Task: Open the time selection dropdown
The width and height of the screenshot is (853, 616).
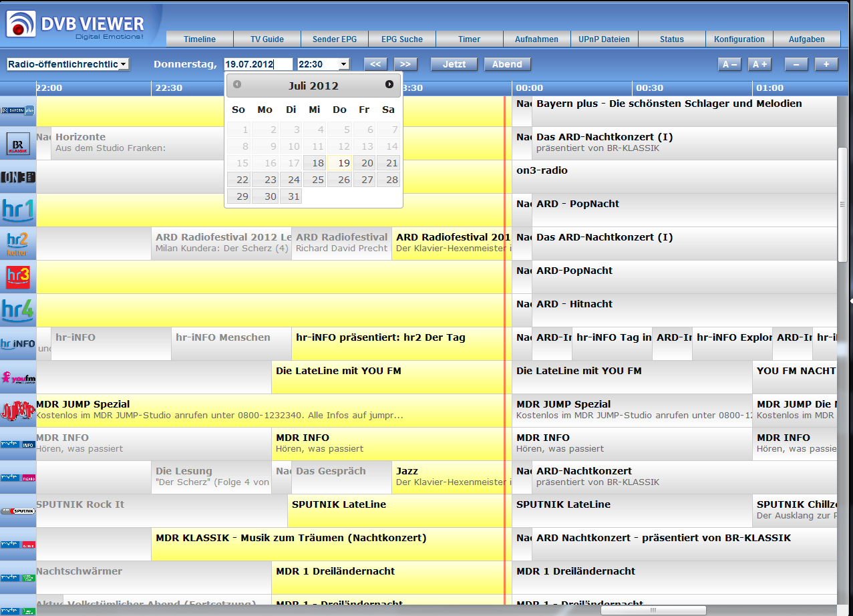Action: coord(323,64)
